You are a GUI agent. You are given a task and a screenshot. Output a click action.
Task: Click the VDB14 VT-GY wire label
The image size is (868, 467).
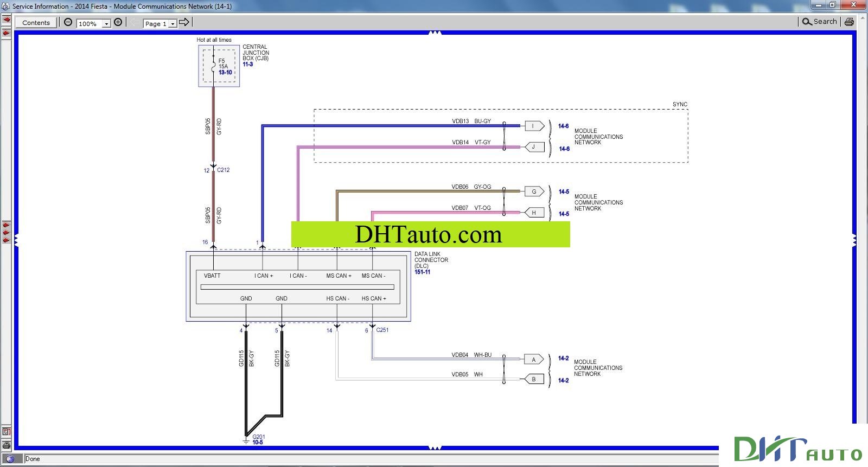click(471, 142)
